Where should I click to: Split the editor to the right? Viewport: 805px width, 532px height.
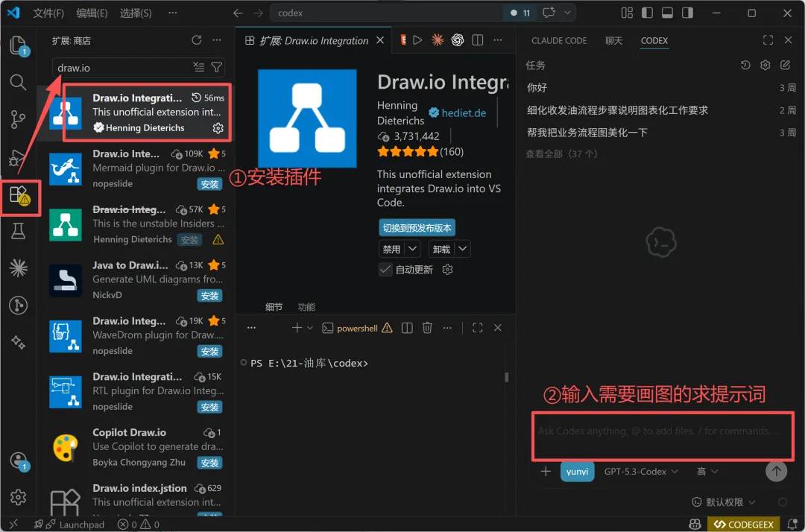tap(478, 40)
